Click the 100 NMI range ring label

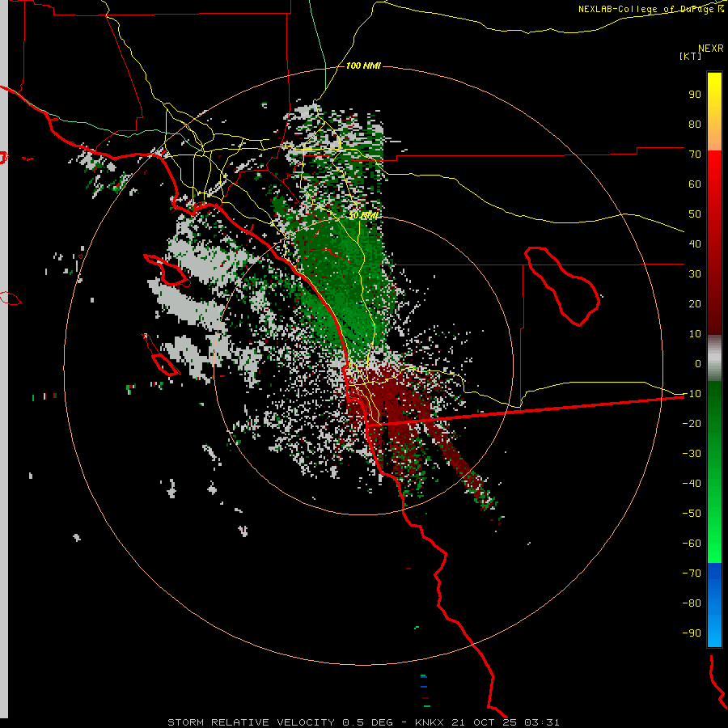coord(363,66)
